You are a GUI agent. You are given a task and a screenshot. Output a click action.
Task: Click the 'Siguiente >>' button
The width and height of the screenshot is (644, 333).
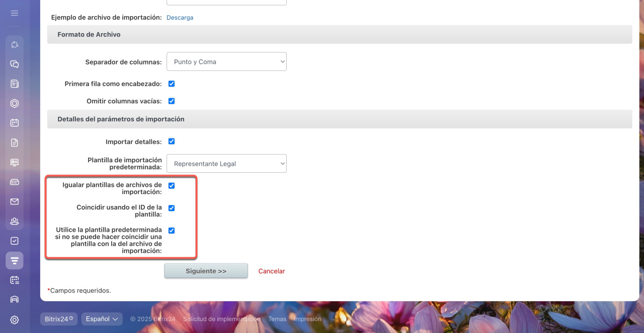[206, 271]
